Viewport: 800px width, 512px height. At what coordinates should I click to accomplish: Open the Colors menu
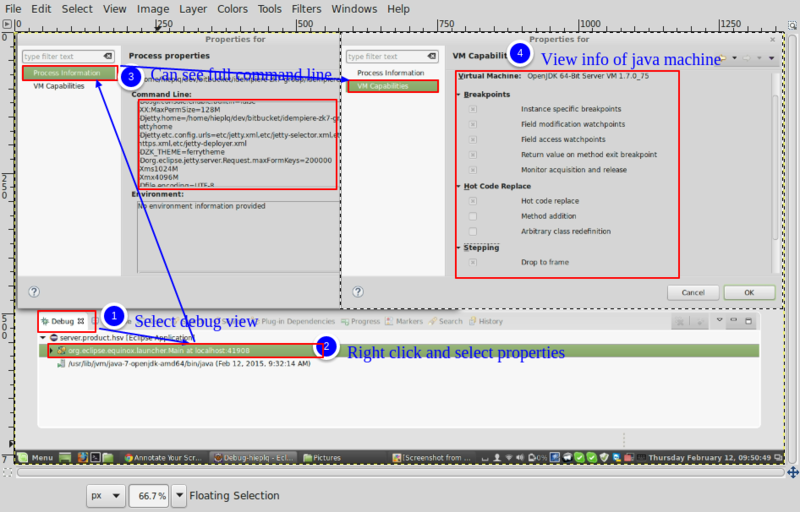point(232,9)
